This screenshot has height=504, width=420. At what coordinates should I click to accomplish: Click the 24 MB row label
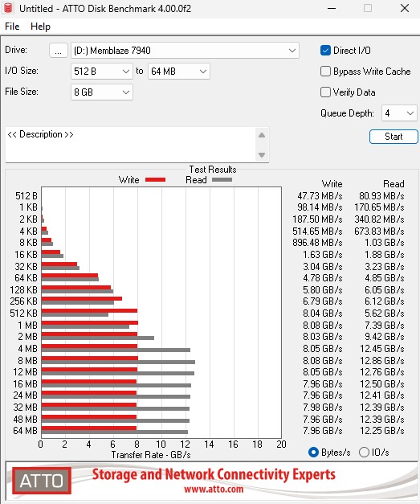[x=26, y=395]
